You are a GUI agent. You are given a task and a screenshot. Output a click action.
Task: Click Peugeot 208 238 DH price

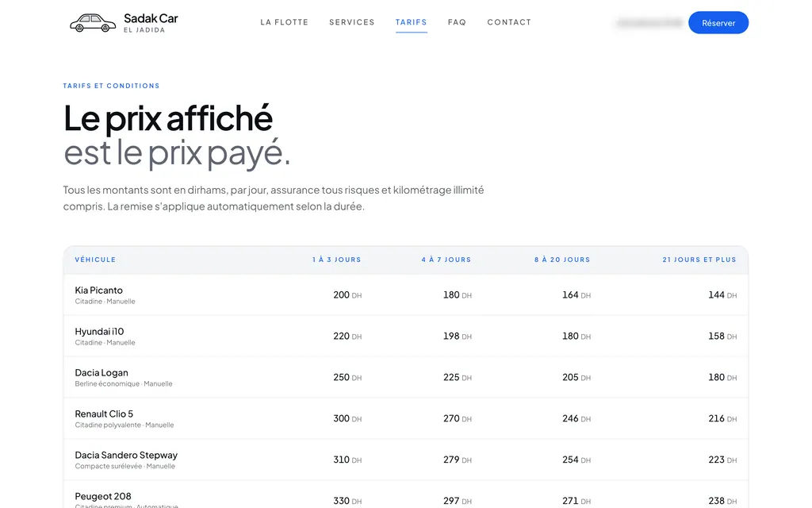click(x=722, y=501)
